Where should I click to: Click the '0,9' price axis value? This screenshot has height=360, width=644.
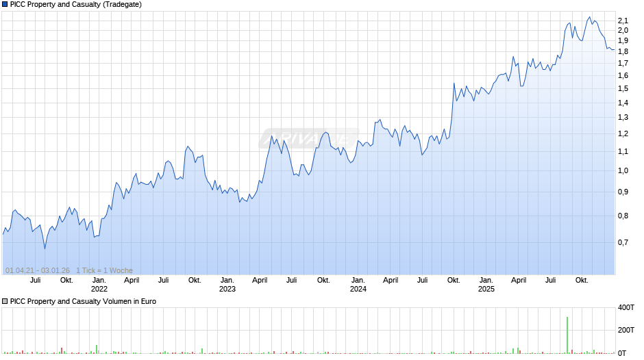623,192
